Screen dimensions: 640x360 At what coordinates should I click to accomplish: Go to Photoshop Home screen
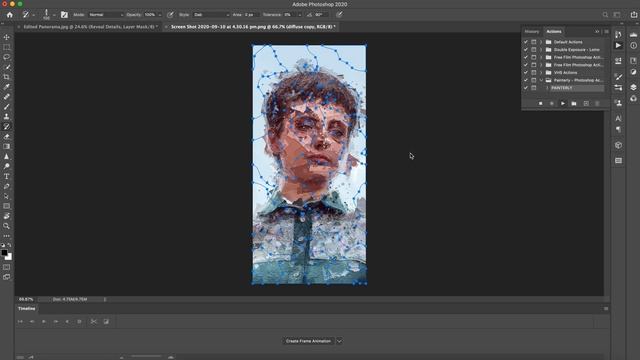(x=10, y=15)
